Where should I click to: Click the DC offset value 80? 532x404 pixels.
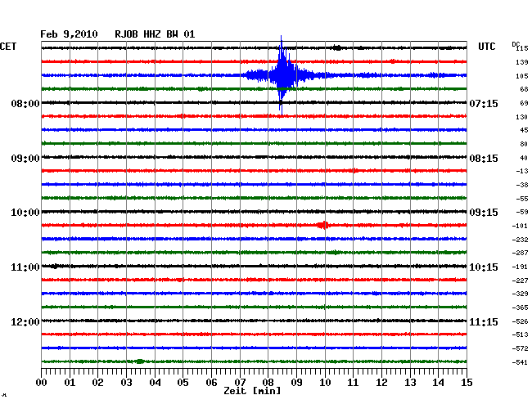[x=524, y=144]
